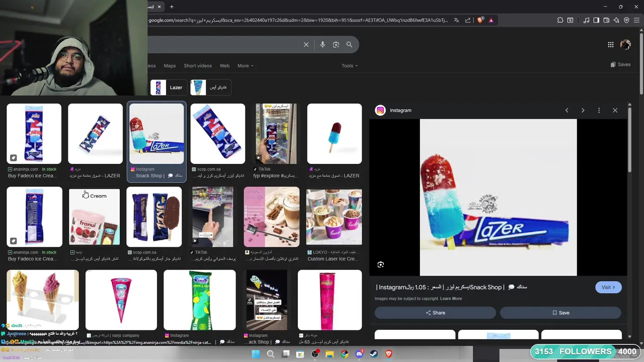
Task: Search inside image with lens icon on preview
Action: pos(381,264)
